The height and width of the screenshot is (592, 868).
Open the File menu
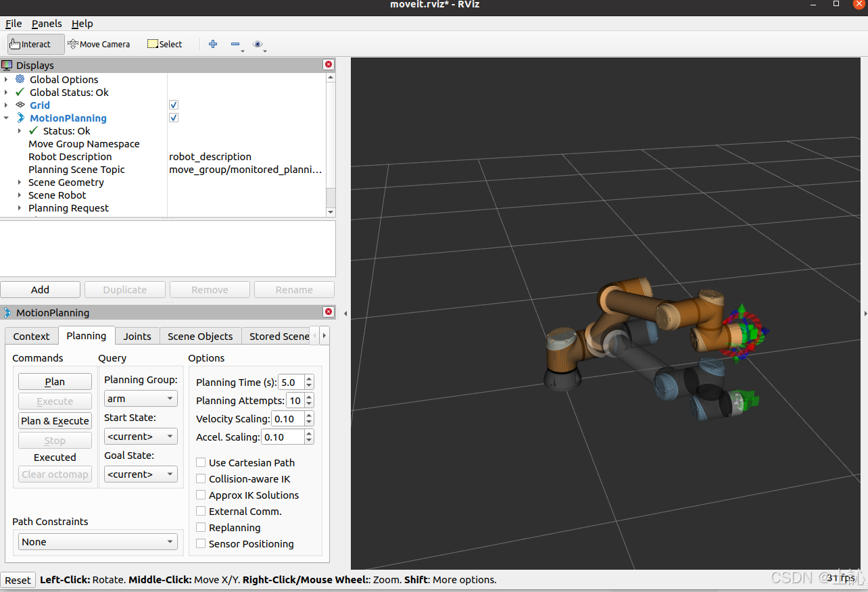tap(14, 24)
